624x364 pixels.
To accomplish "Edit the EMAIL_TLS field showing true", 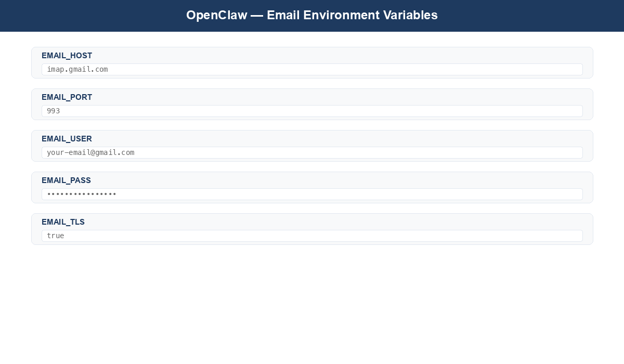I will coord(312,236).
